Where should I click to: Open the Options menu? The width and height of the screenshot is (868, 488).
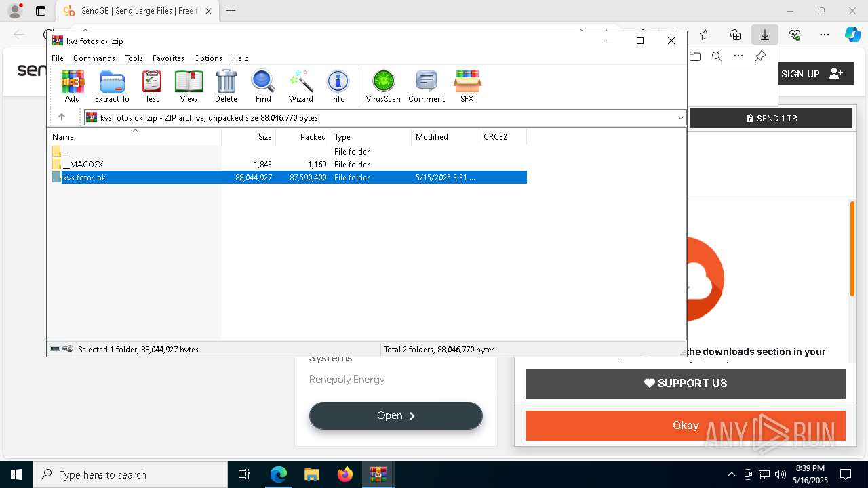208,58
